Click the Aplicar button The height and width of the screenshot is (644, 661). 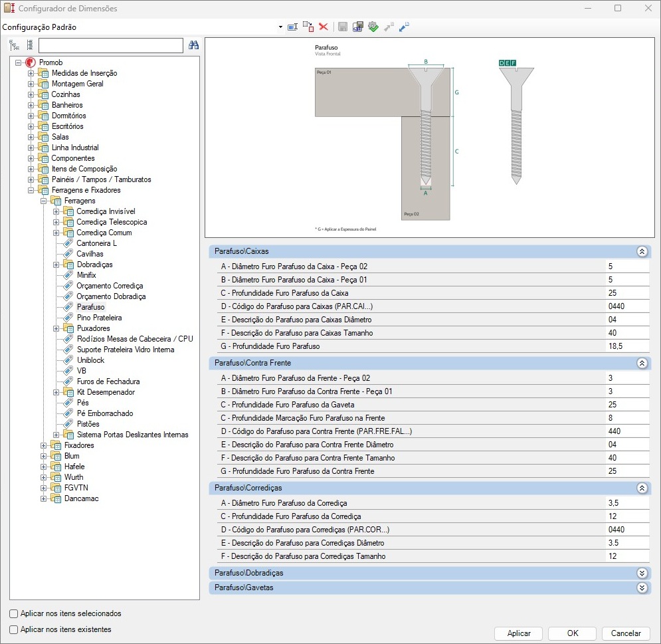[x=519, y=633]
